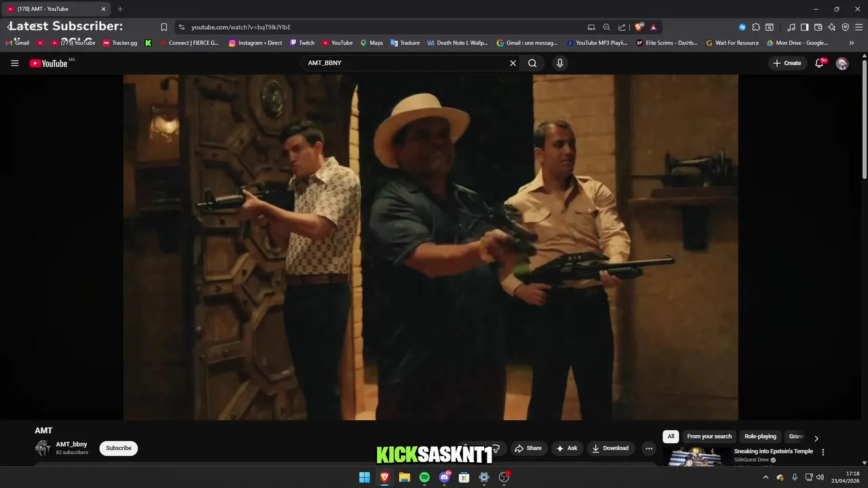This screenshot has width=868, height=488.
Task: Select the Role-playing chip
Action: point(760,436)
